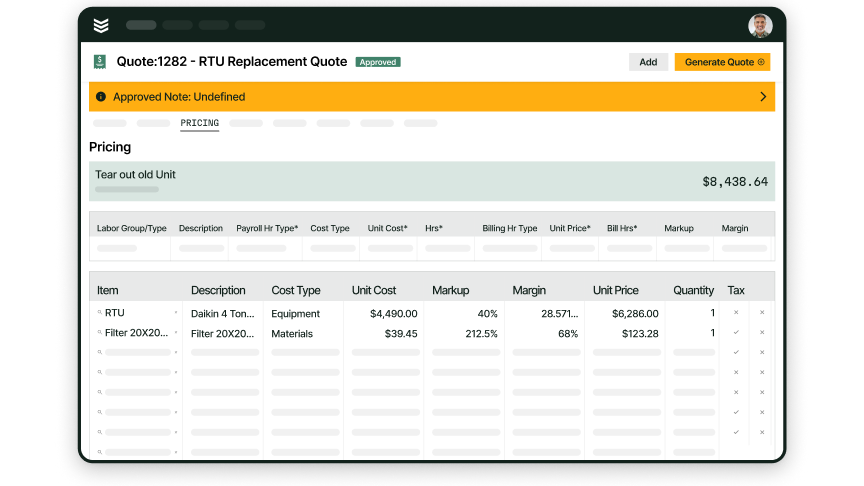Viewport: 864px width, 486px height.
Task: Click the Add button
Action: pyautogui.click(x=648, y=62)
